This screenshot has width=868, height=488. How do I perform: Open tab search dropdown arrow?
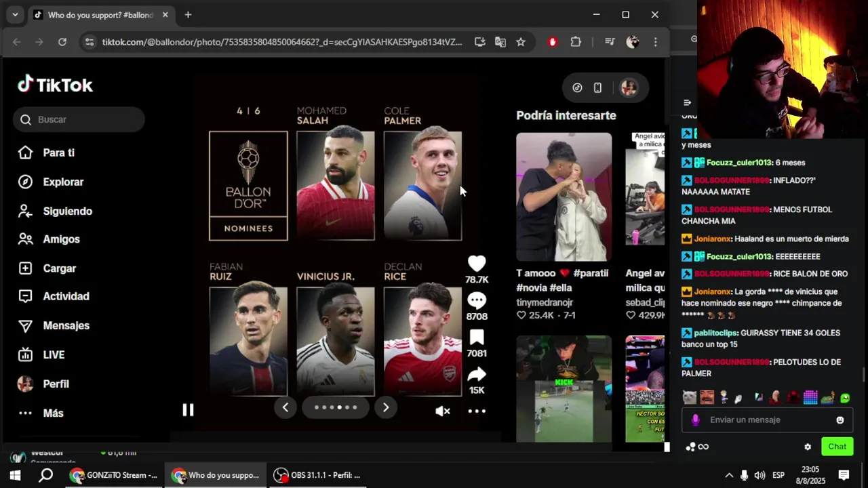click(15, 14)
